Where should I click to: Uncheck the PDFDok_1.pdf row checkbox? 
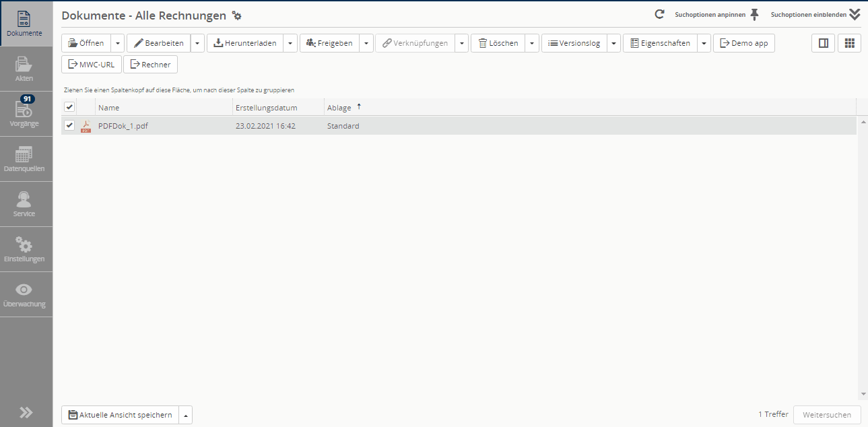[69, 125]
